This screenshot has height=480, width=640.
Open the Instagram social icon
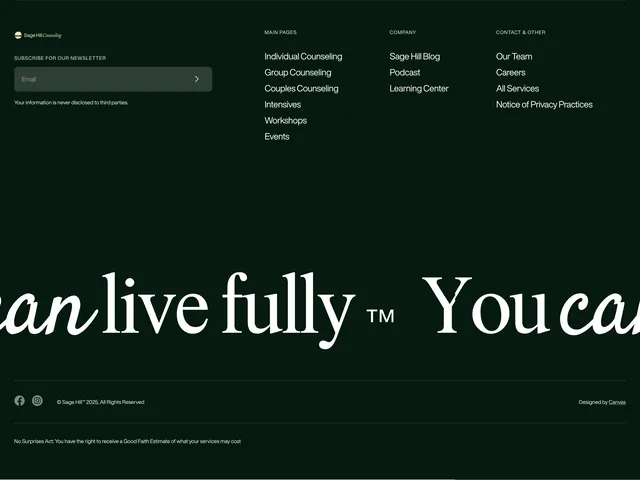(37, 401)
